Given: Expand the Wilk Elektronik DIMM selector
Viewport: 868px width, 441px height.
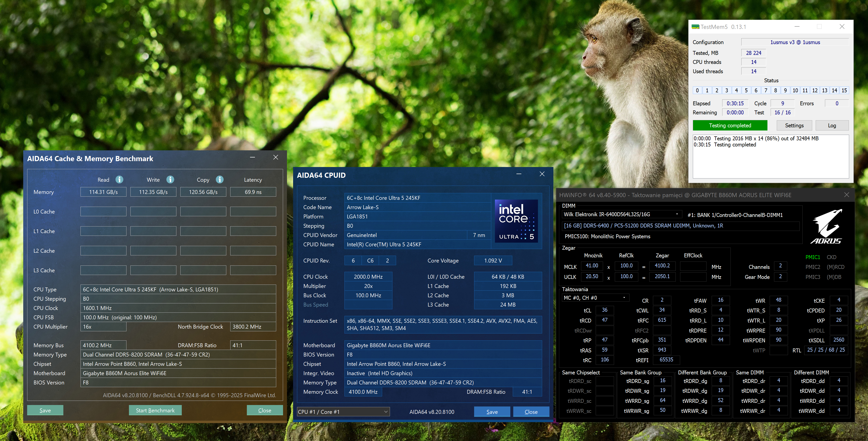Looking at the screenshot, I should tap(677, 214).
